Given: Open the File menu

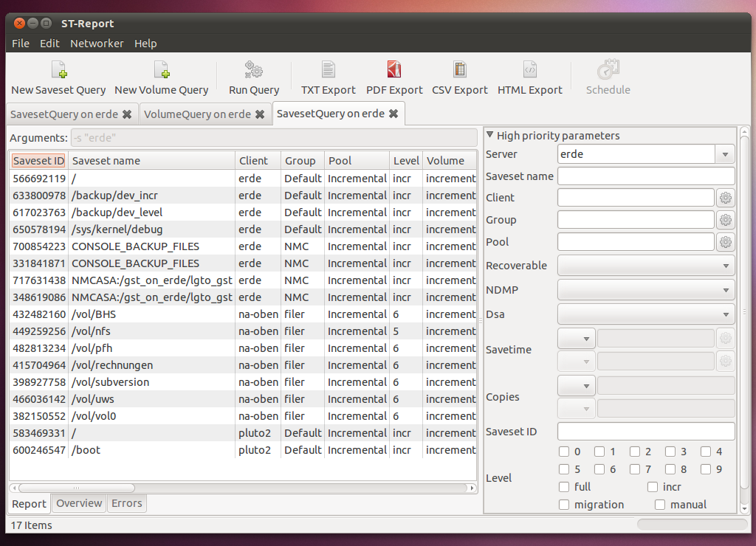Looking at the screenshot, I should tap(21, 44).
